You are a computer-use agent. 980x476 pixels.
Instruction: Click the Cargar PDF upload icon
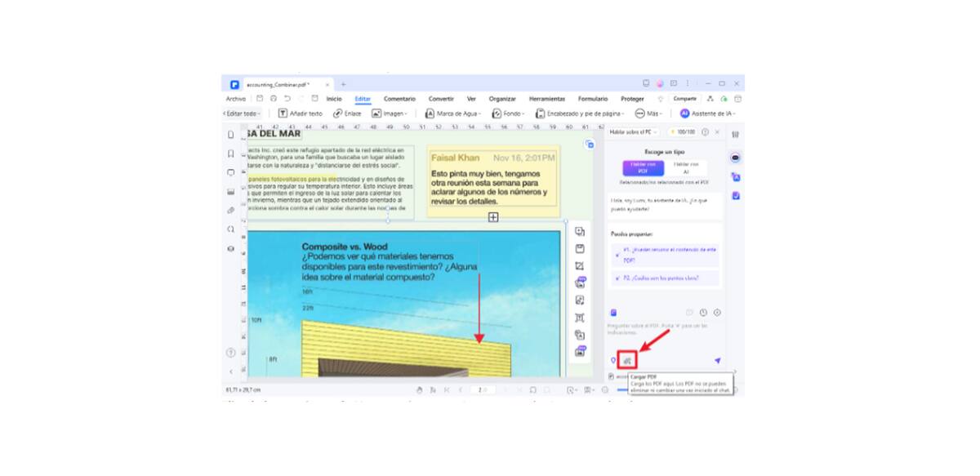point(627,360)
